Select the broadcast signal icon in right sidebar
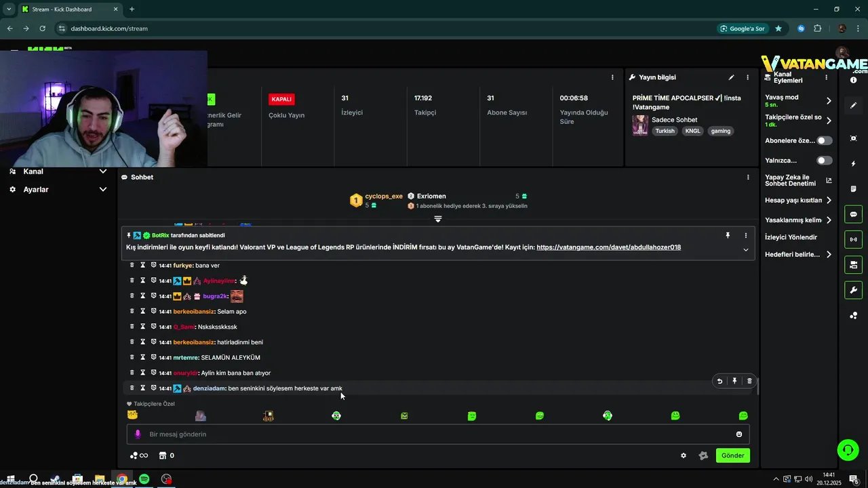 click(854, 239)
